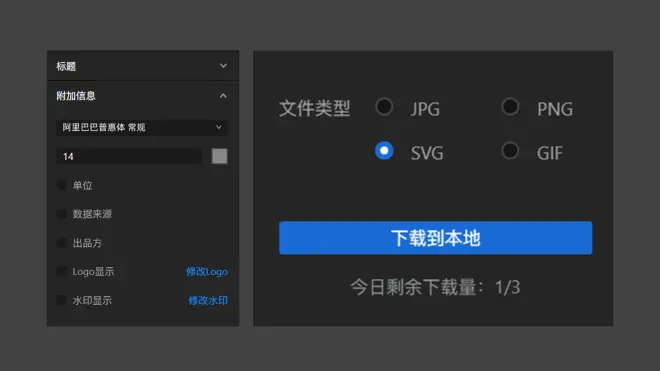Screen dimensions: 660x371
Task: Open the 阿里巴巴普惠体 常规 font dropdown
Action: 142,127
